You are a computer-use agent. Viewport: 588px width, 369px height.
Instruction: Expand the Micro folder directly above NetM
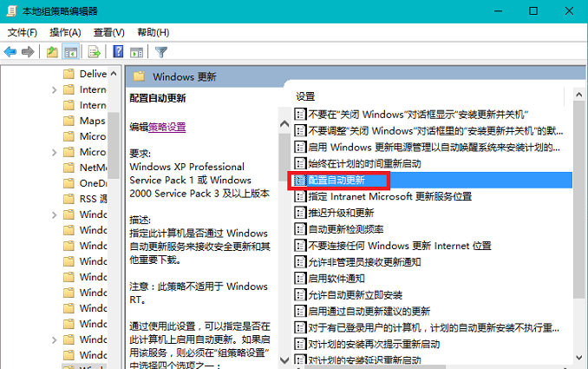click(55, 152)
